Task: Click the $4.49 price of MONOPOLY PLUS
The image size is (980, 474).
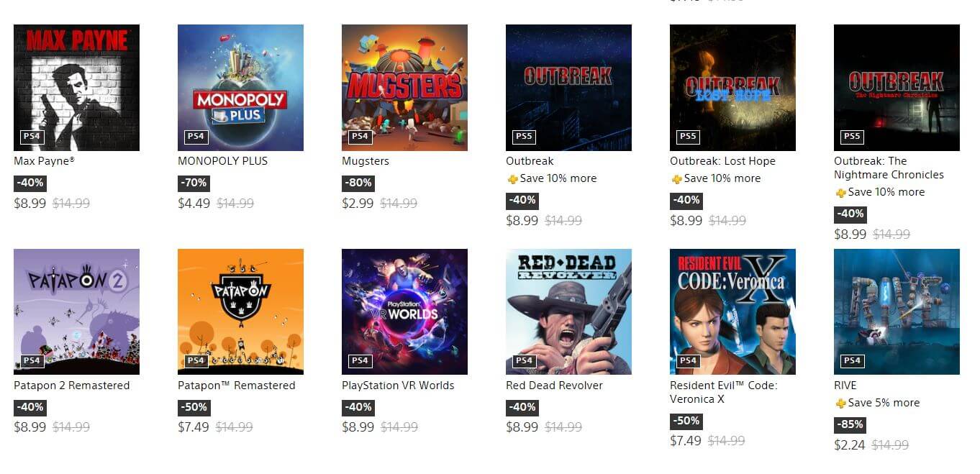Action: pyautogui.click(x=194, y=204)
